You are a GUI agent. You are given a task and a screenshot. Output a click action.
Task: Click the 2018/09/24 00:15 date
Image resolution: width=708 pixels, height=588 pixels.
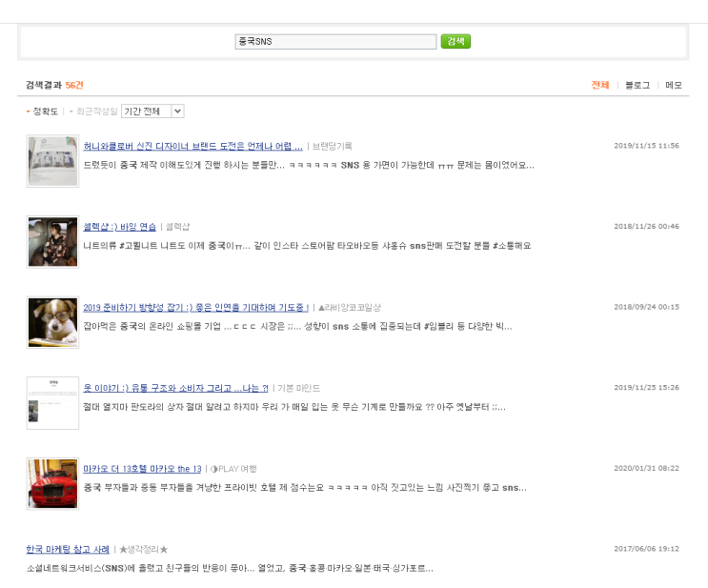pos(646,307)
